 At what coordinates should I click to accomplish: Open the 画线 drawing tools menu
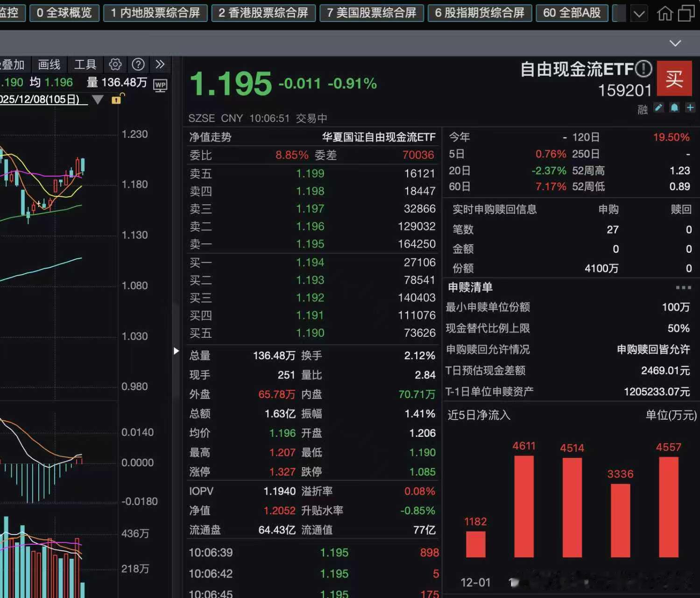point(49,64)
